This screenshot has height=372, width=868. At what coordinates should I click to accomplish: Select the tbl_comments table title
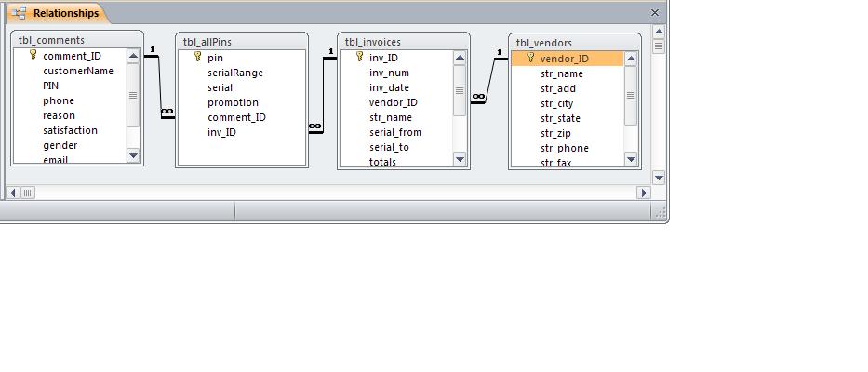[51, 40]
